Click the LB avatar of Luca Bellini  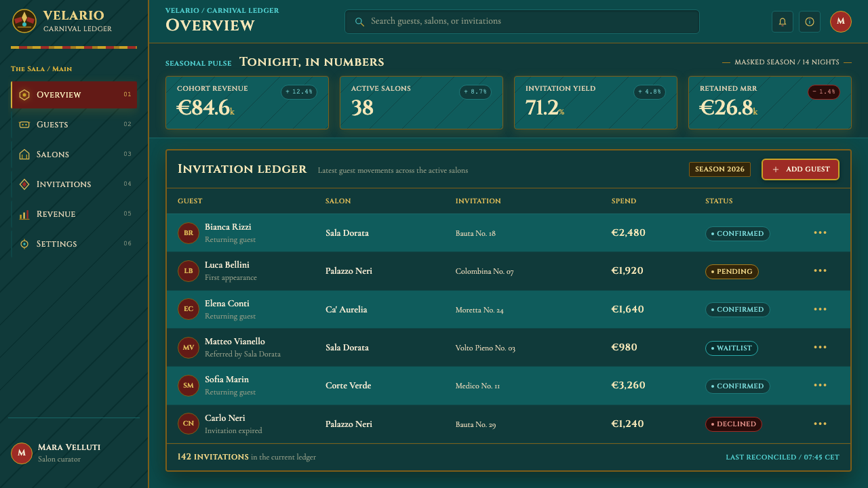[189, 271]
